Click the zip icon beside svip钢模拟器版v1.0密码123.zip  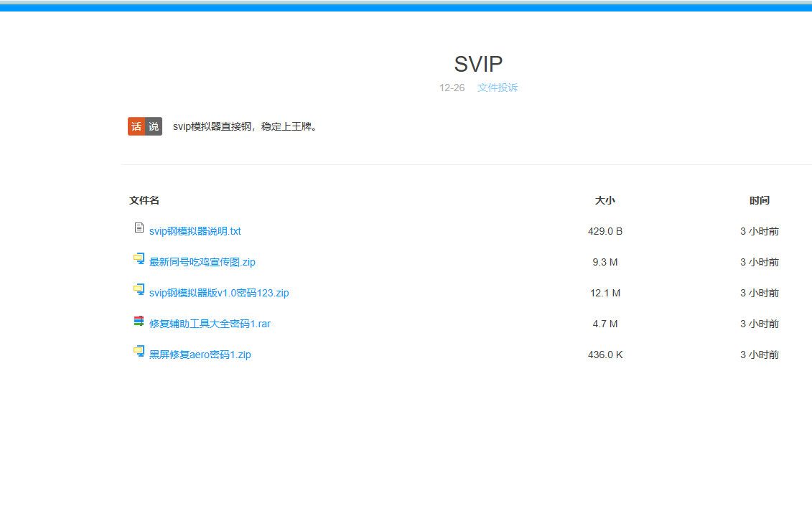tap(139, 289)
